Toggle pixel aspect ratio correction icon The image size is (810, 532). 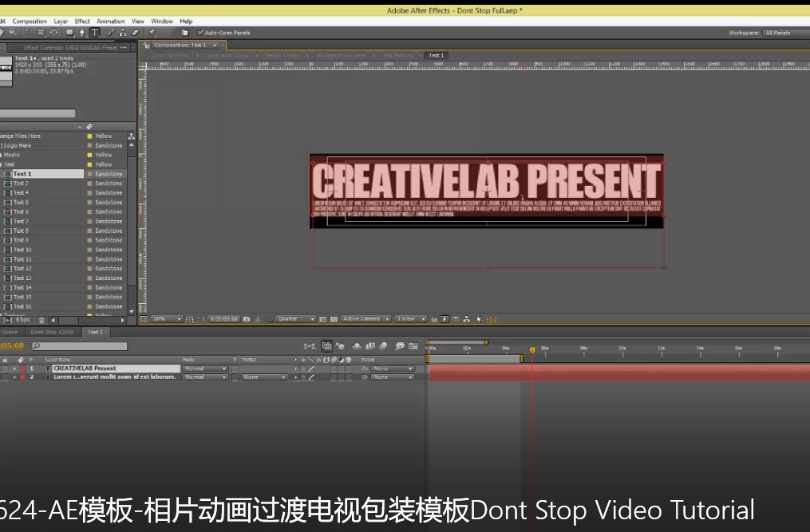[x=434, y=319]
